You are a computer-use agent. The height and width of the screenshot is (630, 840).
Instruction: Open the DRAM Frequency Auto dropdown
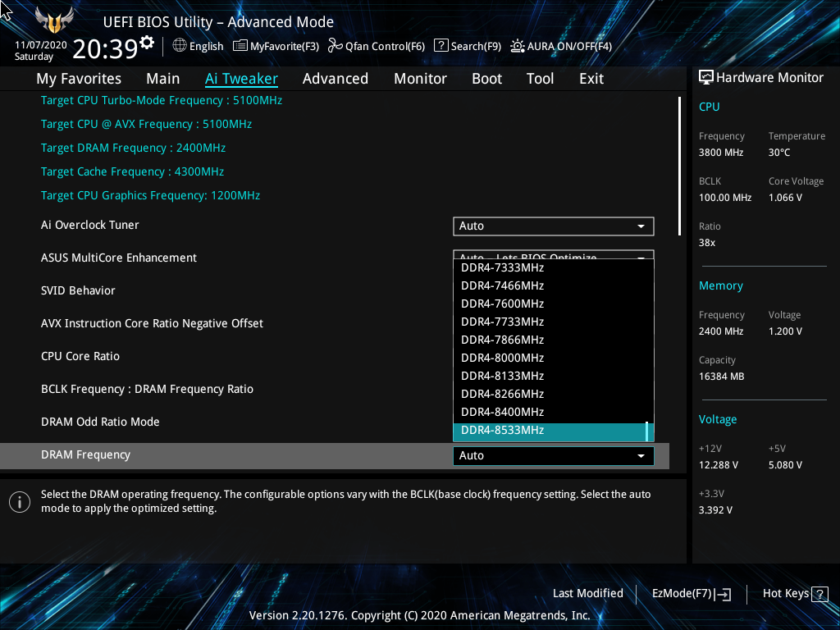click(x=554, y=455)
